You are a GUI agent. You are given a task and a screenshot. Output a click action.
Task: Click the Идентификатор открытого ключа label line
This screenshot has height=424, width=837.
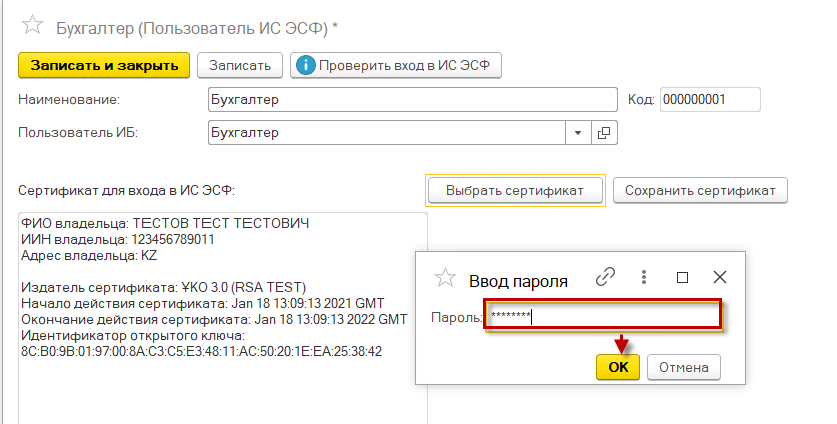coord(133,335)
